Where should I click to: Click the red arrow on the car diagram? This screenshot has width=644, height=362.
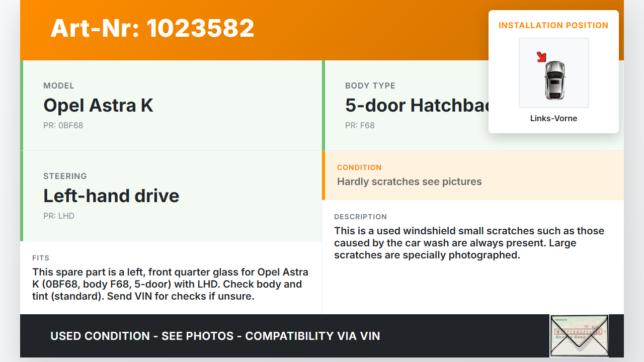click(542, 57)
